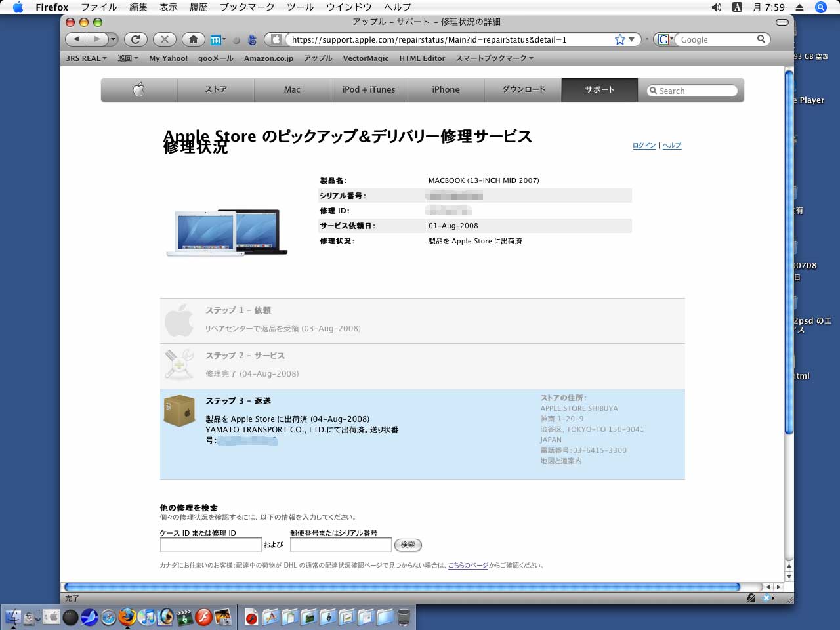Open the ヘルプ link on the page

[x=671, y=146]
